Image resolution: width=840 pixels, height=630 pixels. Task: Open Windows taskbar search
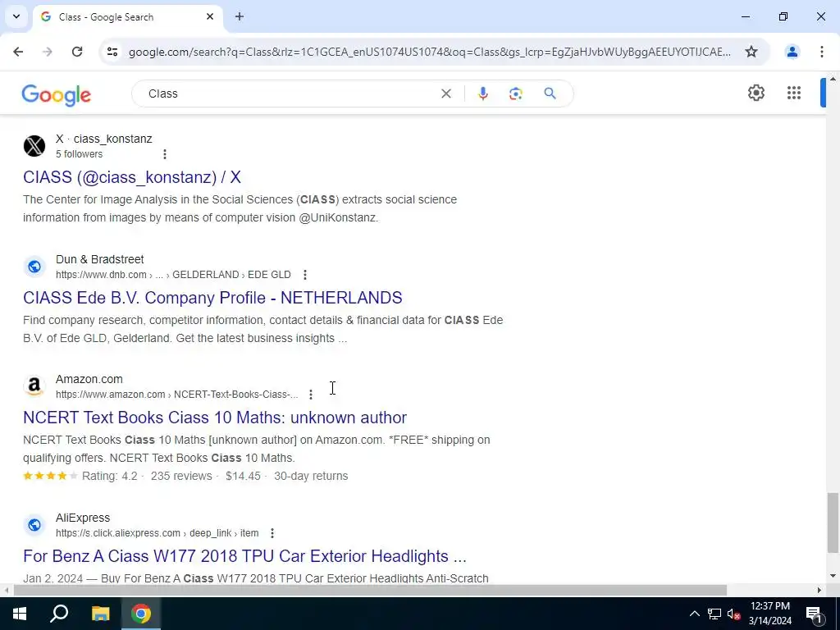[x=59, y=614]
